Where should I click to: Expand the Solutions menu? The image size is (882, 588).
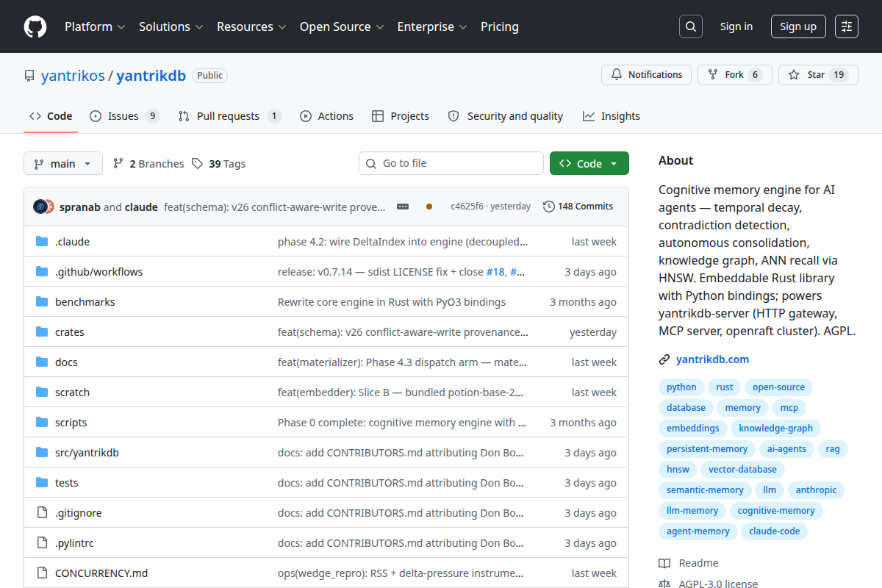click(171, 26)
